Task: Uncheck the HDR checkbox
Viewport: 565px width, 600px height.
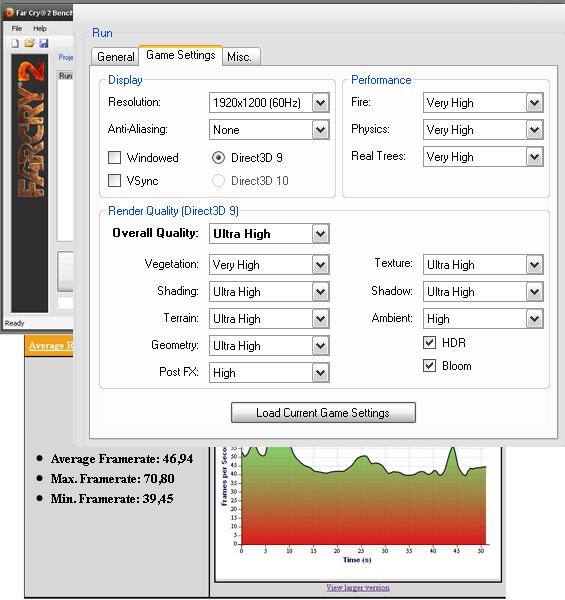Action: [x=430, y=342]
